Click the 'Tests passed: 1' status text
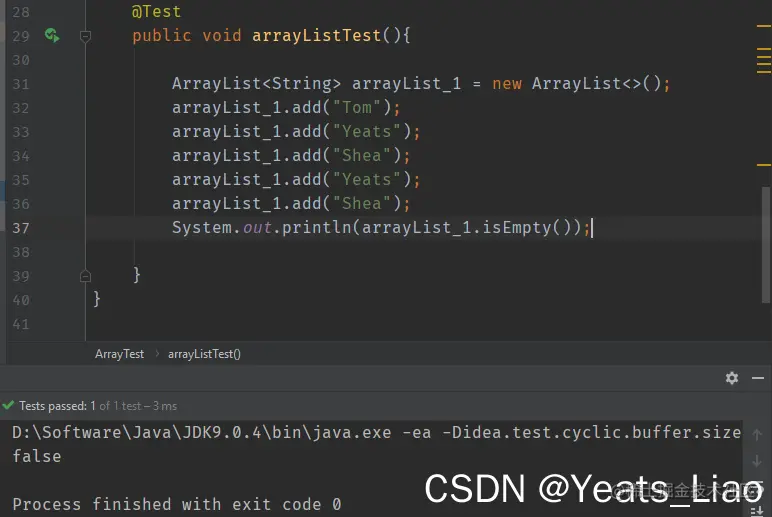The width and height of the screenshot is (772, 517). 57,406
